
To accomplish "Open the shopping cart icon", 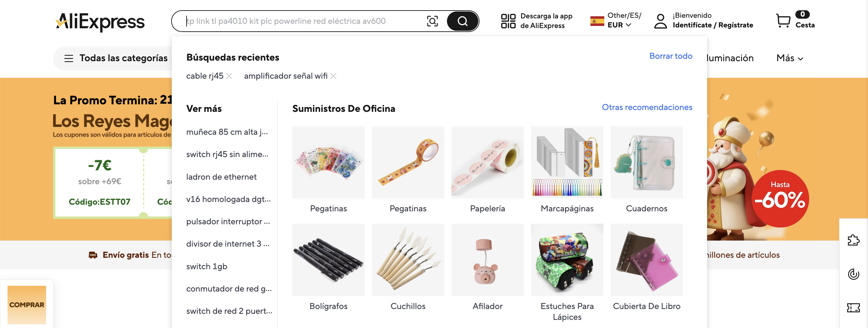I will point(783,20).
